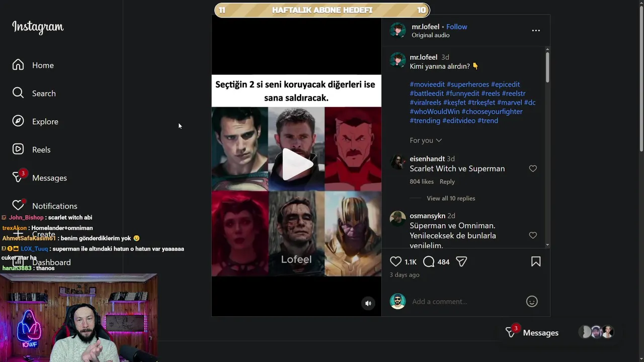Open the #epicedit hashtag

pos(505,84)
